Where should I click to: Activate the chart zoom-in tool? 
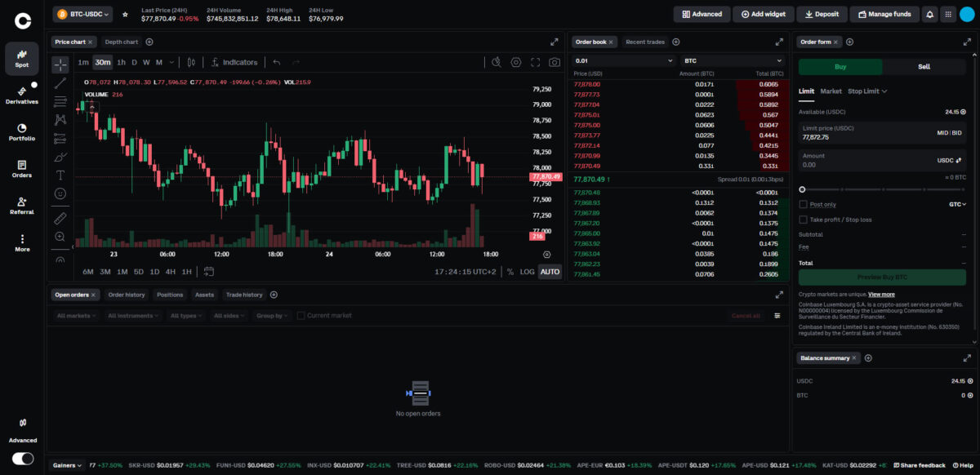[x=60, y=237]
